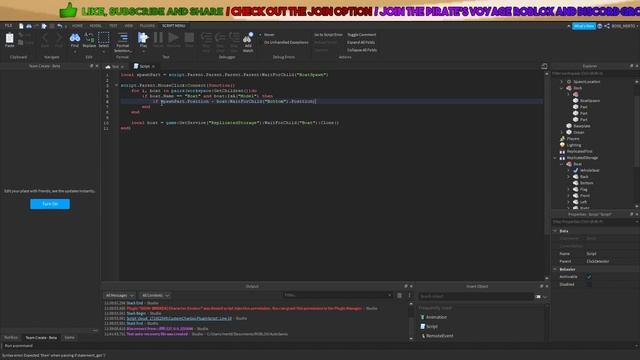
Task: Click Collapse All Folds
Action: pos(362,50)
